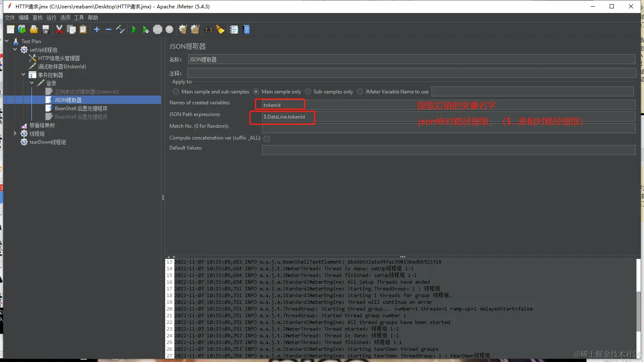The image size is (644, 362).
Task: Open the 文件 menu
Action: [x=10, y=18]
